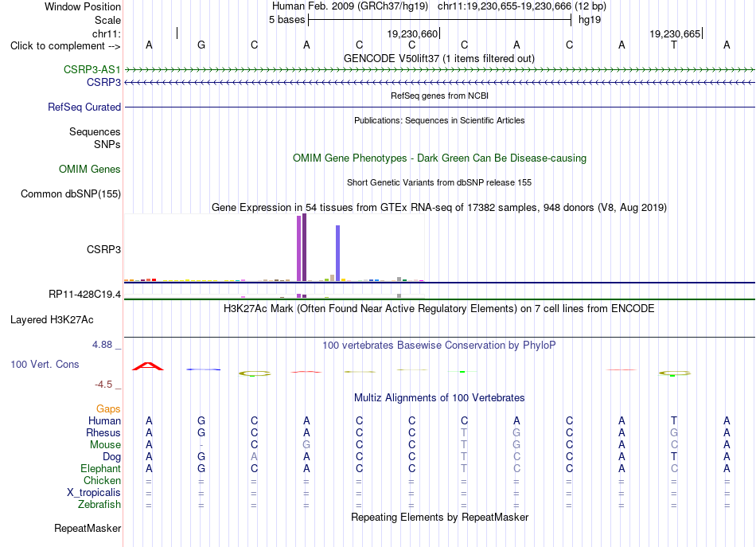Click the G base in the Human alignment row
756x547 pixels.
201,420
